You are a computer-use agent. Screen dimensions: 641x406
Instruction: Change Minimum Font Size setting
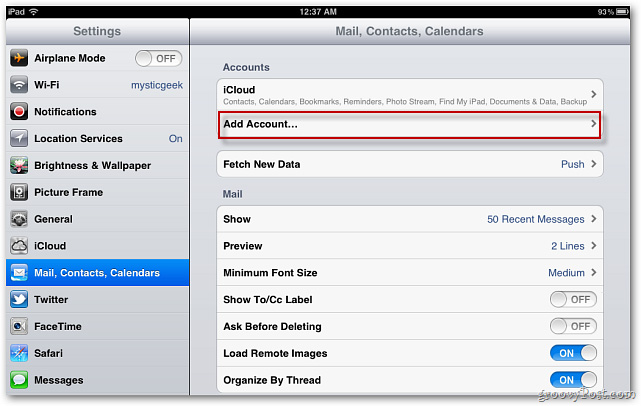[409, 272]
